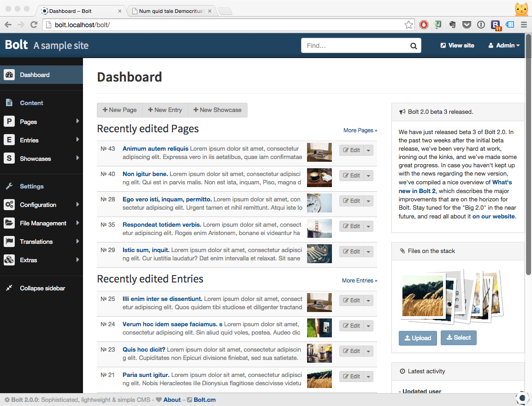532x406 pixels.
Task: Open dropdown next to Edit for page № 43
Action: tap(368, 150)
